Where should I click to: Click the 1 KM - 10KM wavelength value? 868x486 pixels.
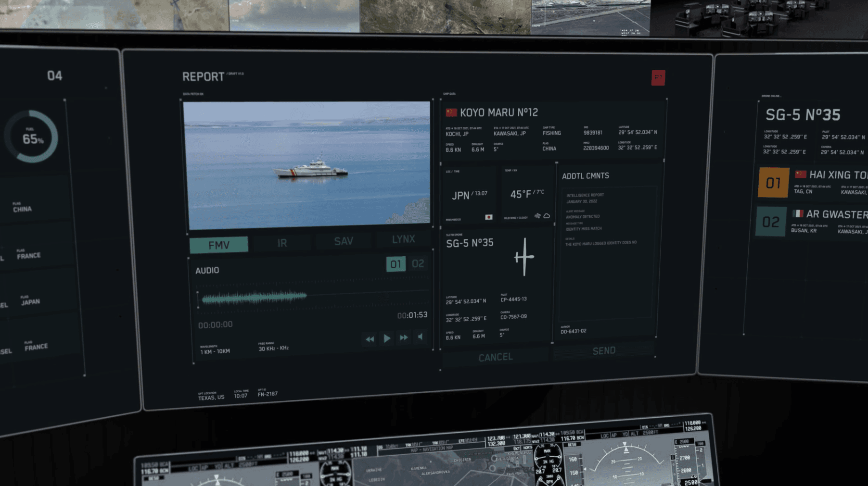click(215, 351)
